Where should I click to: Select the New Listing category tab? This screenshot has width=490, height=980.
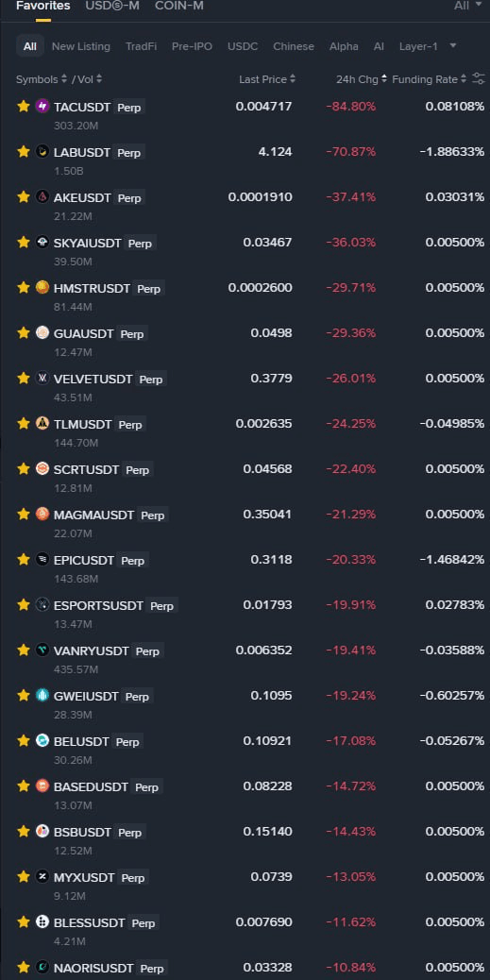click(x=80, y=46)
